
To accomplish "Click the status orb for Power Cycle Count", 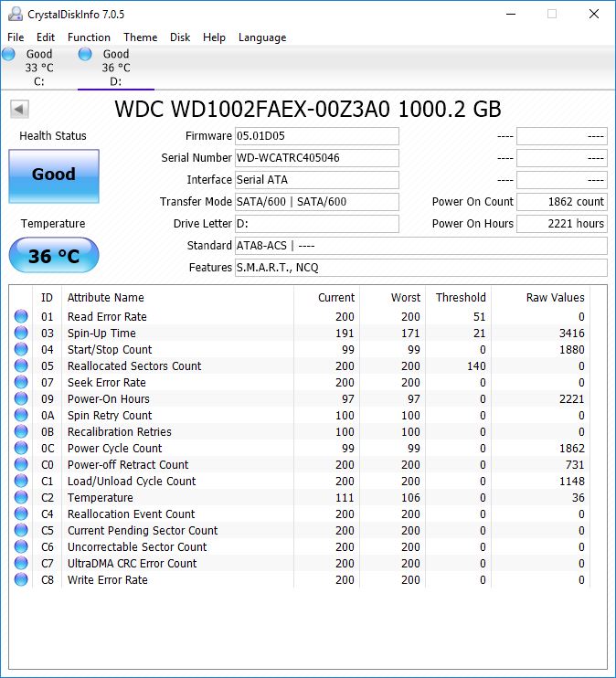I will click(x=21, y=448).
